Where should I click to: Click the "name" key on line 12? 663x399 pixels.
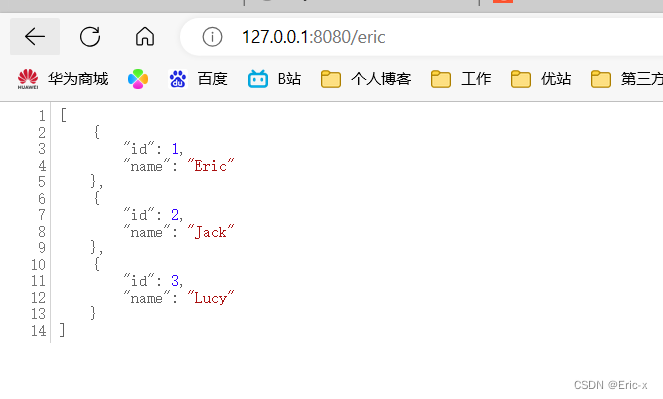click(x=147, y=298)
